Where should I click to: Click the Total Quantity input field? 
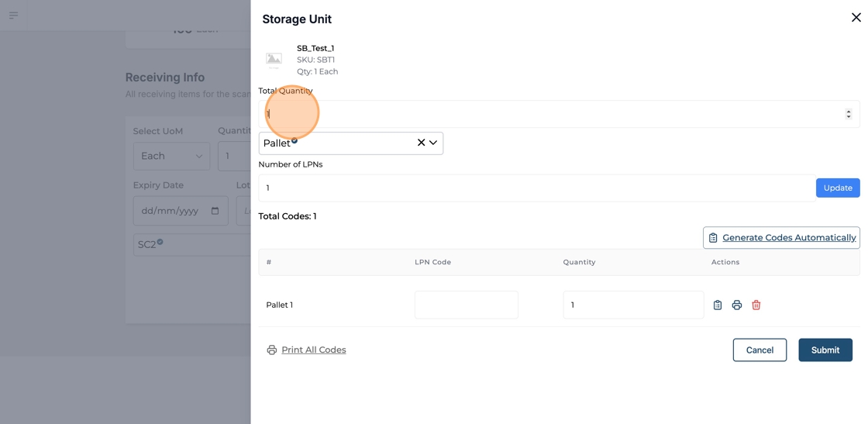550,114
